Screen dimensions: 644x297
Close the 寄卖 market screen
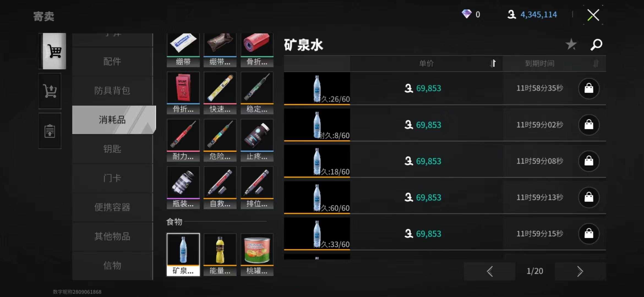click(593, 15)
